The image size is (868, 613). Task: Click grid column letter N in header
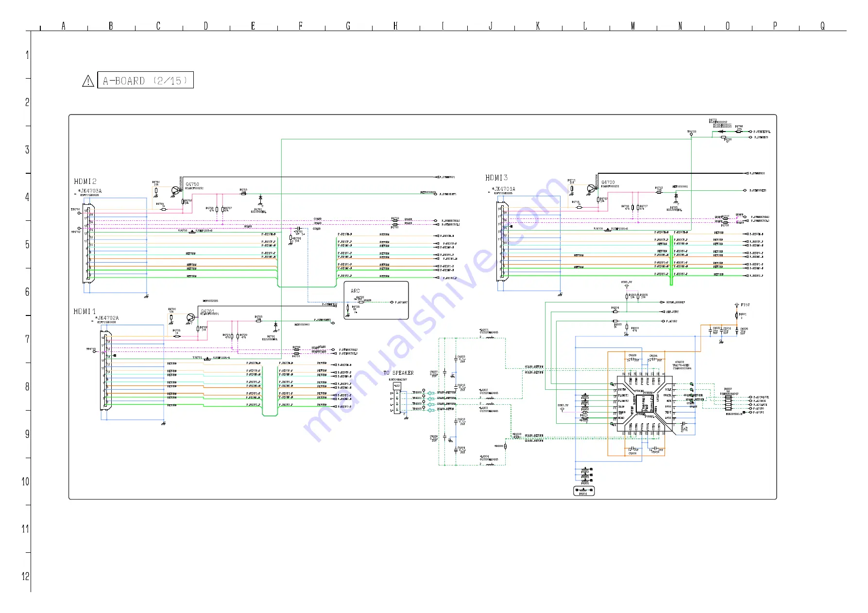tap(680, 26)
